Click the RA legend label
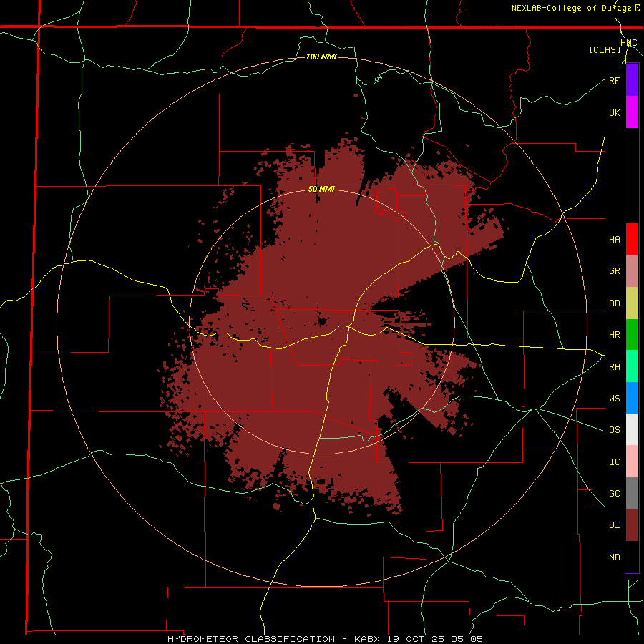644x644 pixels. click(x=614, y=367)
